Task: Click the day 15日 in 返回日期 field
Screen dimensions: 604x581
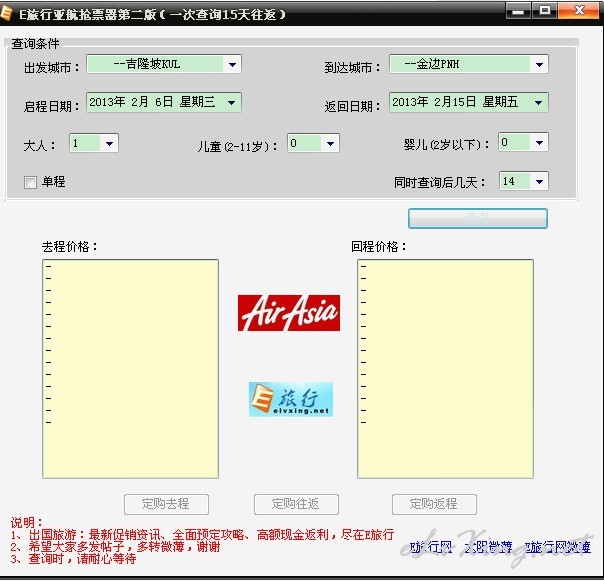Action: pos(464,102)
